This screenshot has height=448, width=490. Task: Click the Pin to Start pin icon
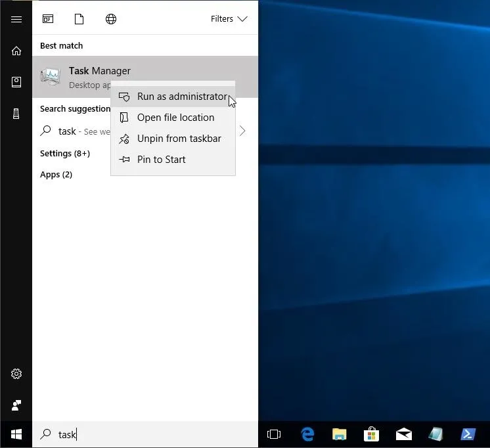124,160
